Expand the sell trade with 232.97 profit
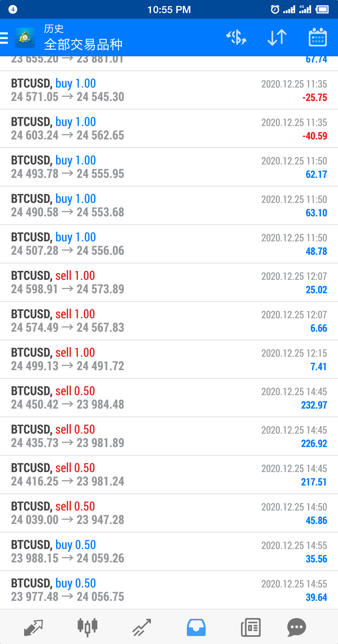This screenshot has height=644, width=338. [169, 398]
